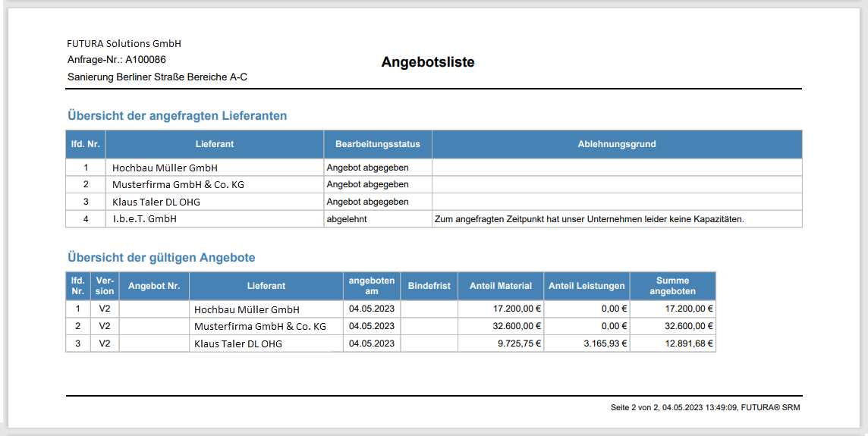Viewport: 868px width, 436px height.
Task: Click the Anteil Material column header
Action: click(501, 286)
